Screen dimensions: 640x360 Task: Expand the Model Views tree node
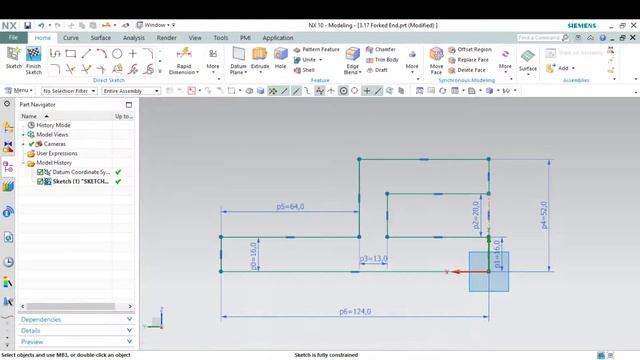(x=23, y=135)
